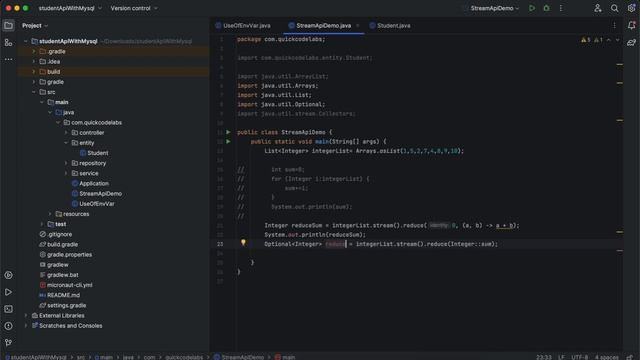Viewport: 640px width, 360px height.
Task: Open the Services tool window
Action: pyautogui.click(x=8, y=275)
